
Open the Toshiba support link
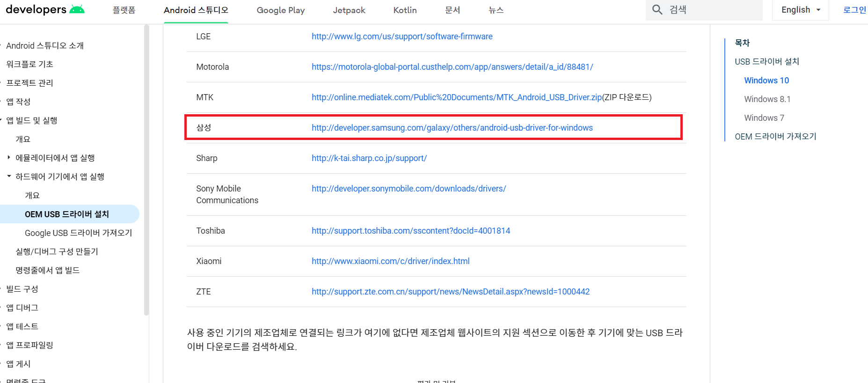[411, 231]
